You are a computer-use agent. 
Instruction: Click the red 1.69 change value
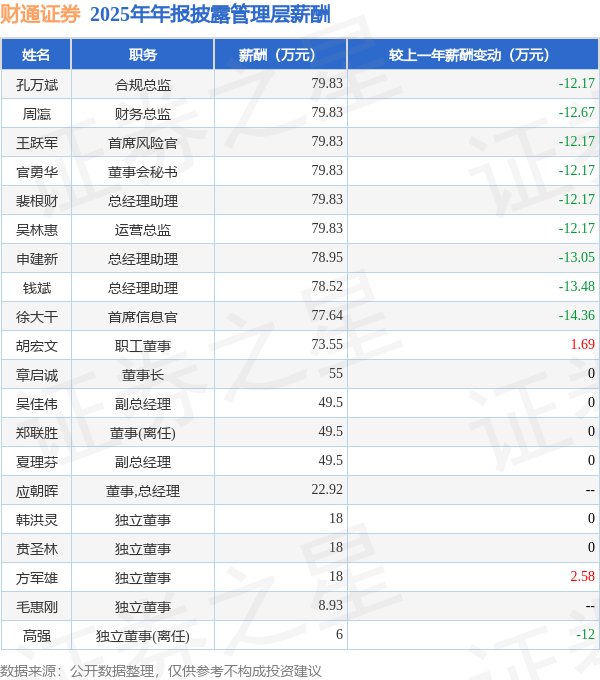[582, 344]
